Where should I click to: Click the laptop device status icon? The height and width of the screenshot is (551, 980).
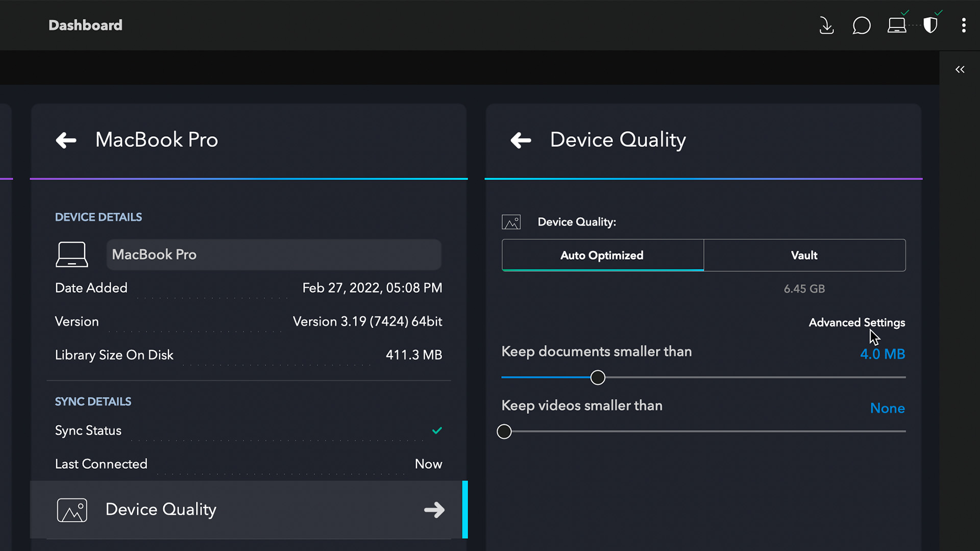click(897, 25)
